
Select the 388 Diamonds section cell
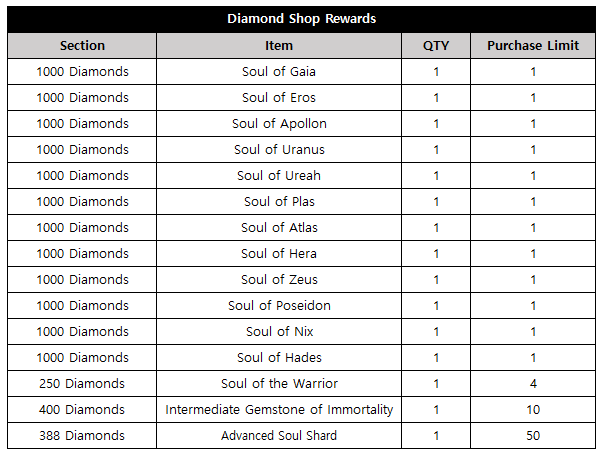[82, 435]
